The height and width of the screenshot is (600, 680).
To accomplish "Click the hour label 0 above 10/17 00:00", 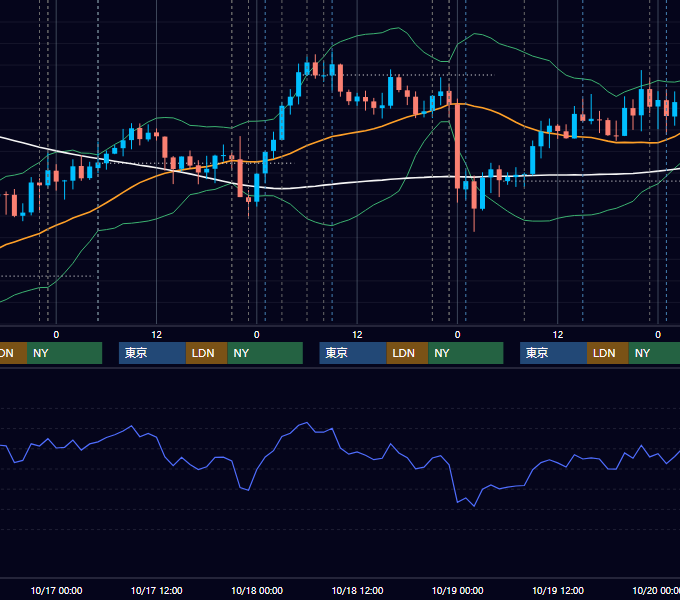I will (x=56, y=335).
